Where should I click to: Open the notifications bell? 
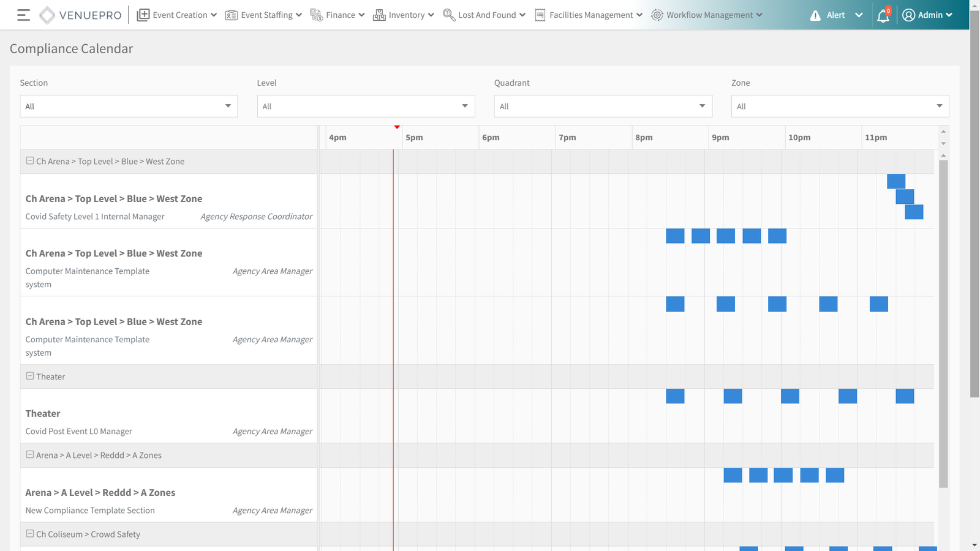pyautogui.click(x=883, y=16)
